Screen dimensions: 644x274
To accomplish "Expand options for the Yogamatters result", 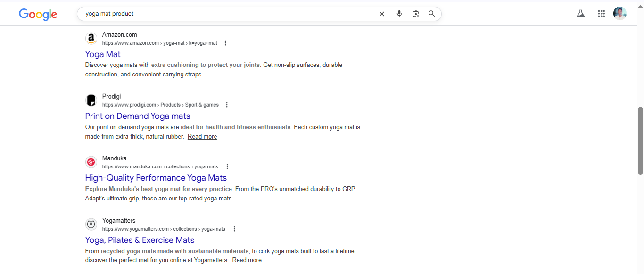I will click(234, 229).
